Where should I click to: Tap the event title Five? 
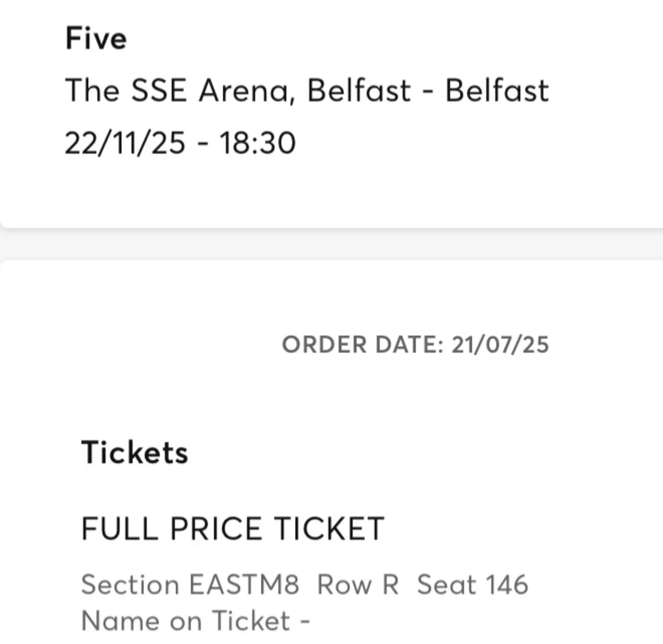tap(96, 39)
